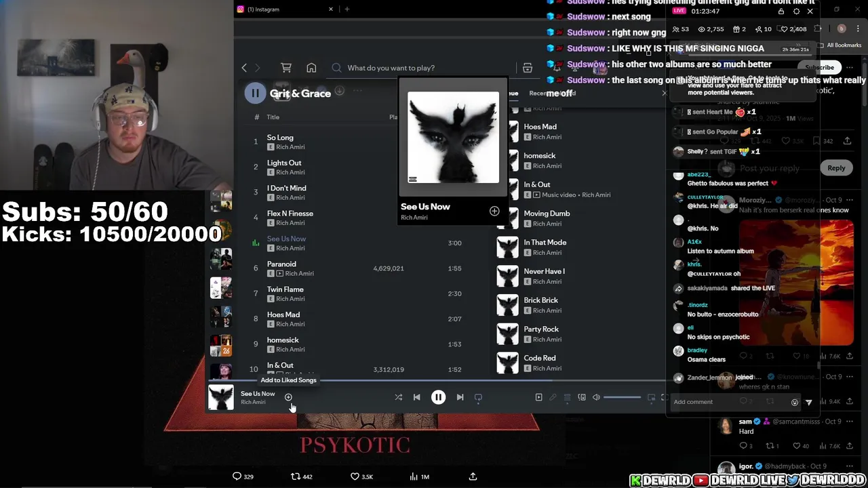Skip to the next track
Viewport: 868px width, 488px height.
[460, 397]
